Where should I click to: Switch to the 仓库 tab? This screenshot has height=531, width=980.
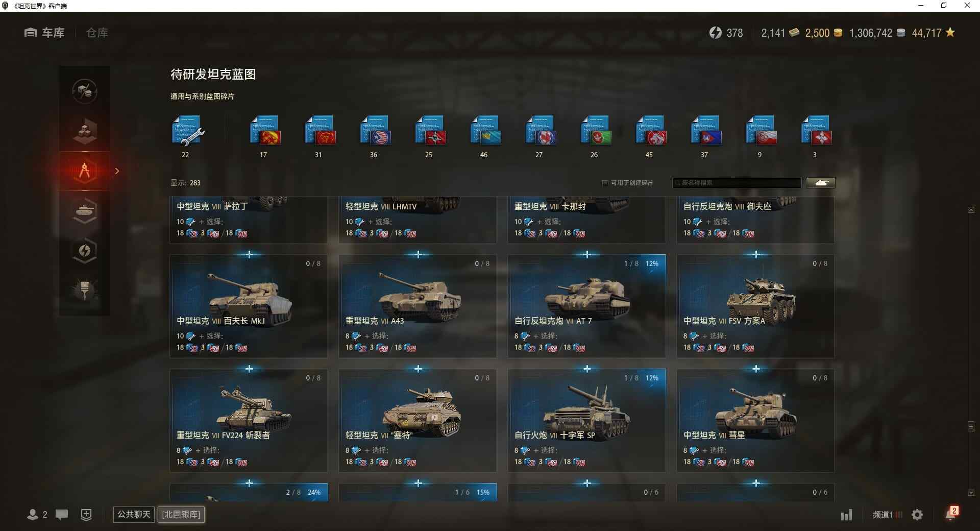[x=97, y=33]
